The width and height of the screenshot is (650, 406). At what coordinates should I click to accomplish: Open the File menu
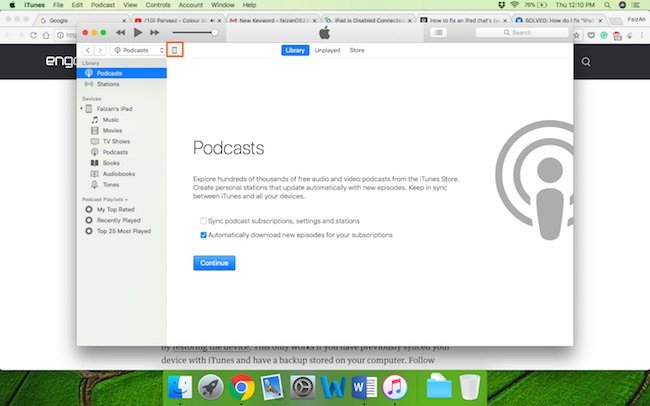(58, 5)
